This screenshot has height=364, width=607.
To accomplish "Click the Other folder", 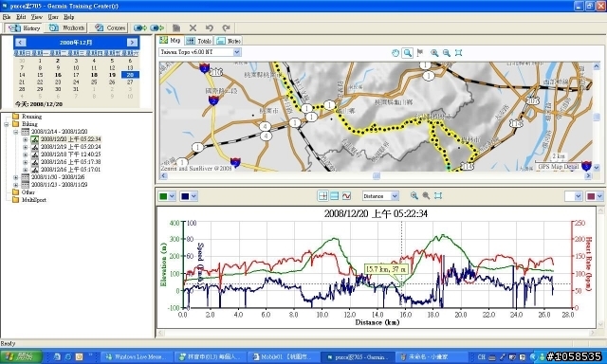I will coord(24,192).
